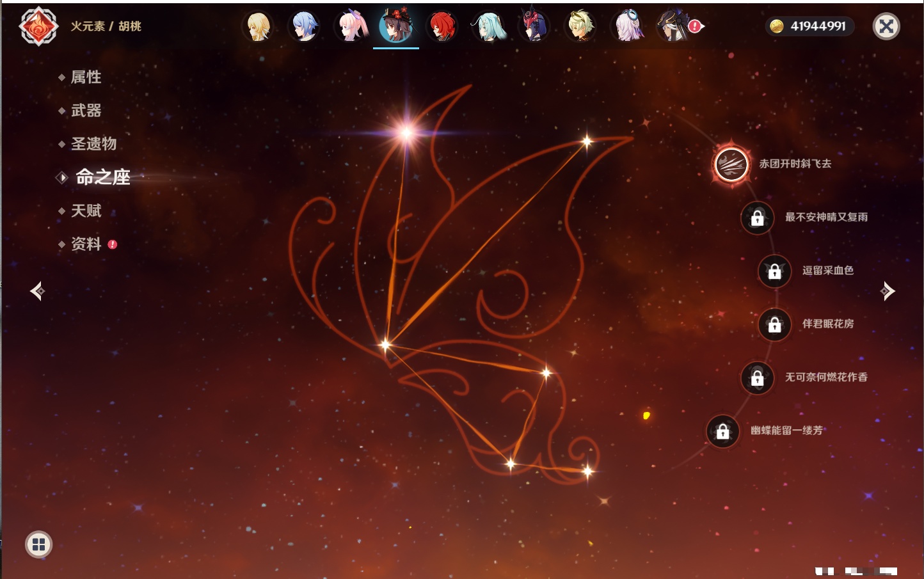Open locked constellation icon 无可奈何燃花作香
The image size is (924, 579).
point(757,378)
